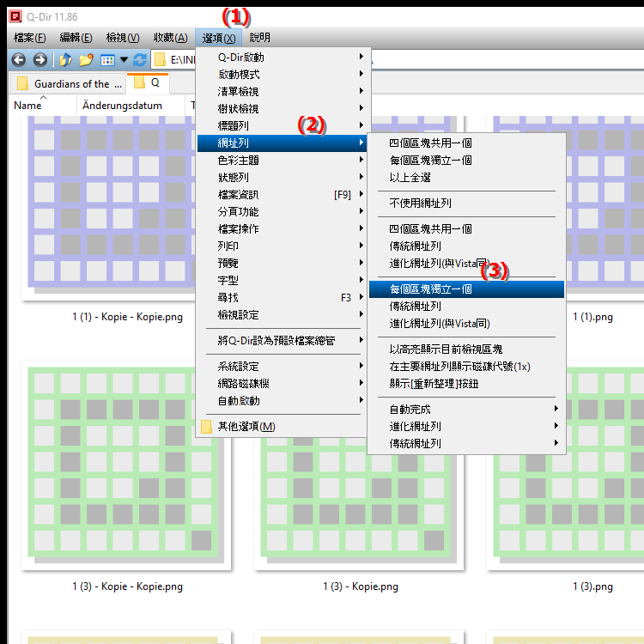
Task: Click the refresh arrows icon
Action: (x=140, y=60)
